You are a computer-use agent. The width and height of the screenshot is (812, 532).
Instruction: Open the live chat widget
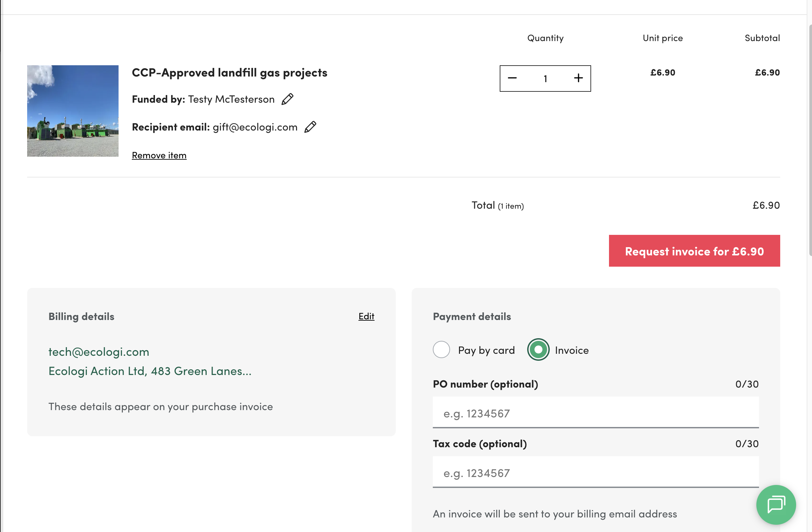point(776,505)
